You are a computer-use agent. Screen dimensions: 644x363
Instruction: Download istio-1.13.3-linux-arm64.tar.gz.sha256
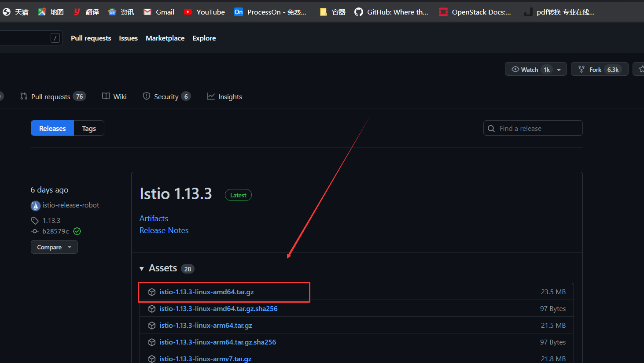pos(217,342)
